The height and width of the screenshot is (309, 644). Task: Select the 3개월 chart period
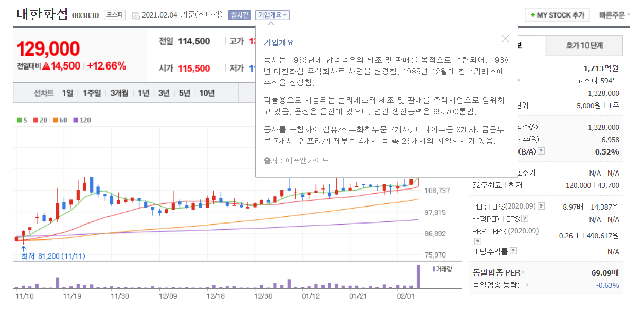119,93
